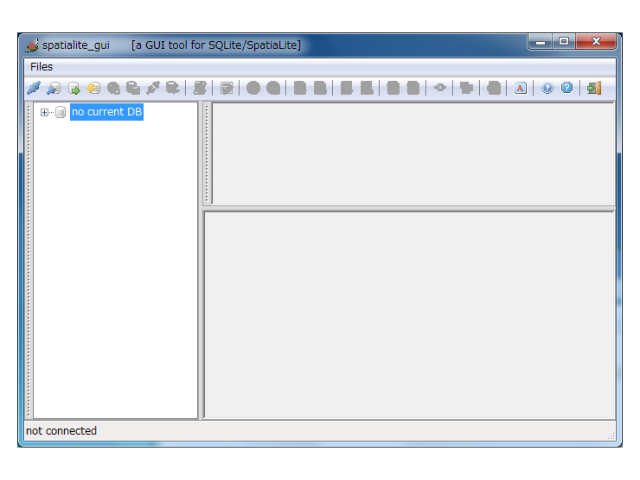Expand the 'no current DB' tree node
640x480 pixels.
(44, 112)
